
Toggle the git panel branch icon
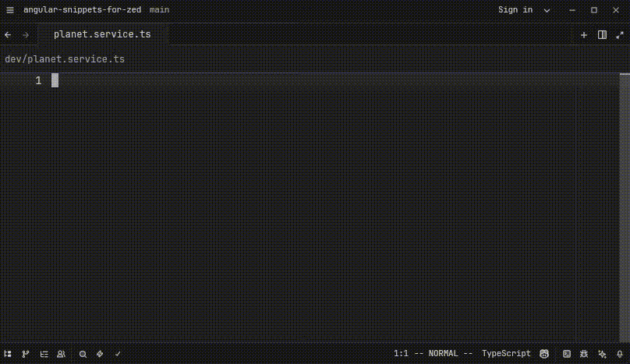tap(25, 354)
